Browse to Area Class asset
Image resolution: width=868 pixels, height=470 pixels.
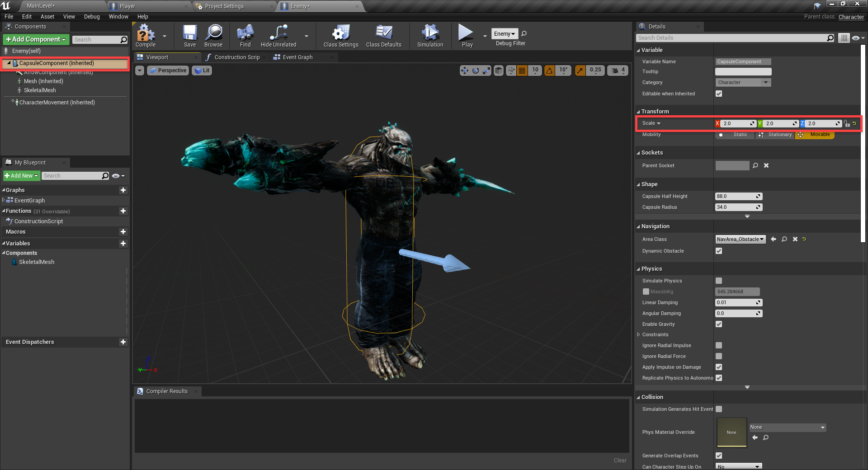point(784,239)
